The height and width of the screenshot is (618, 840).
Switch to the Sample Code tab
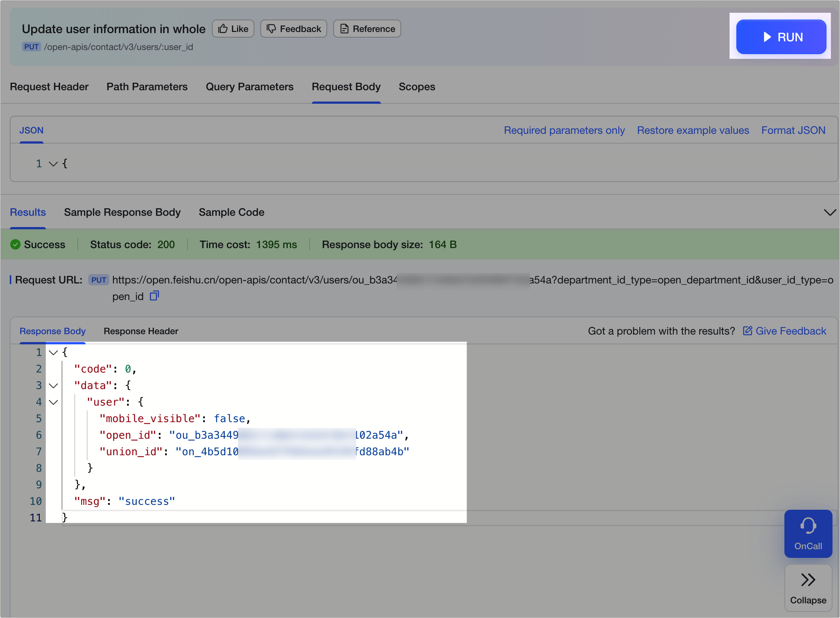tap(231, 212)
